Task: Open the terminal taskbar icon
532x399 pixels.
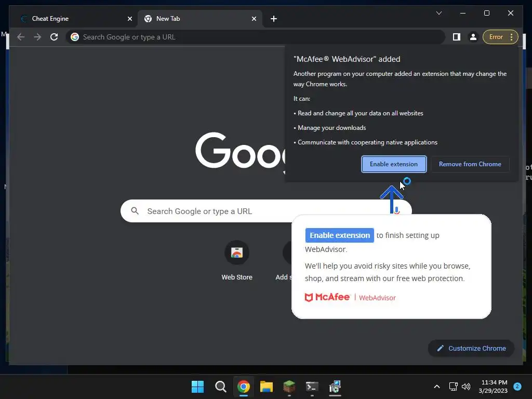Action: (312, 387)
